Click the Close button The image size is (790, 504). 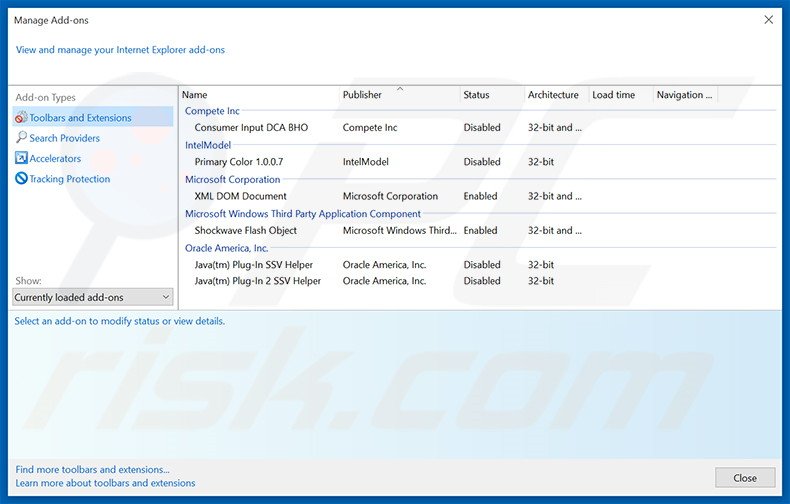745,478
